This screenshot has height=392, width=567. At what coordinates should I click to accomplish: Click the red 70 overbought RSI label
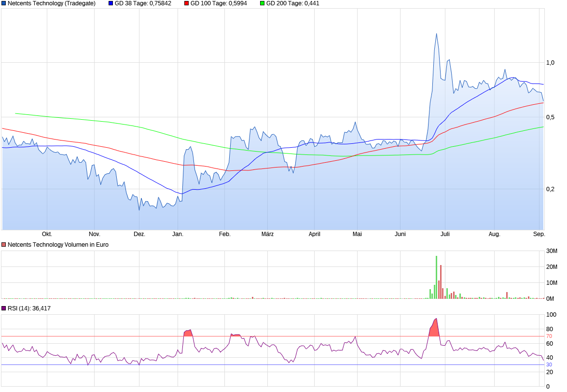549,336
